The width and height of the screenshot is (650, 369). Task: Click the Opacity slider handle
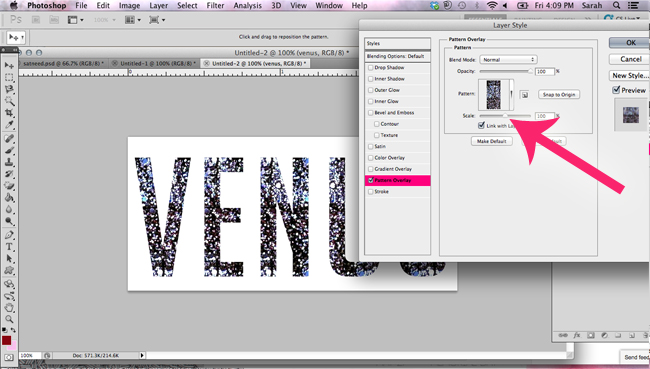pyautogui.click(x=530, y=71)
